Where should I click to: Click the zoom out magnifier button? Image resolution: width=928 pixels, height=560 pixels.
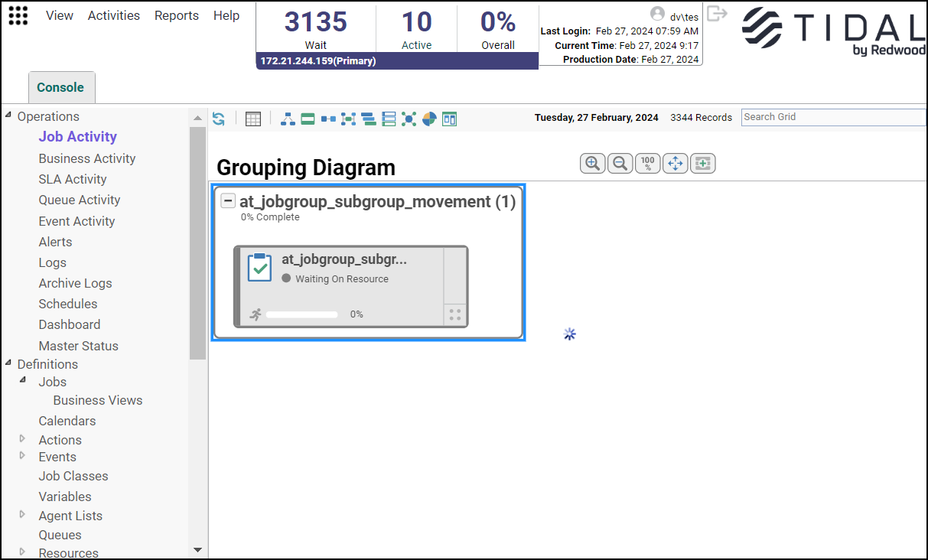620,163
